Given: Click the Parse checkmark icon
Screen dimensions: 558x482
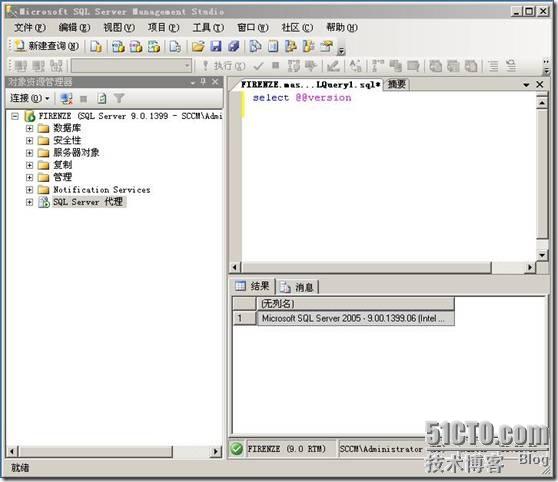Looking at the screenshot, I should (x=259, y=66).
